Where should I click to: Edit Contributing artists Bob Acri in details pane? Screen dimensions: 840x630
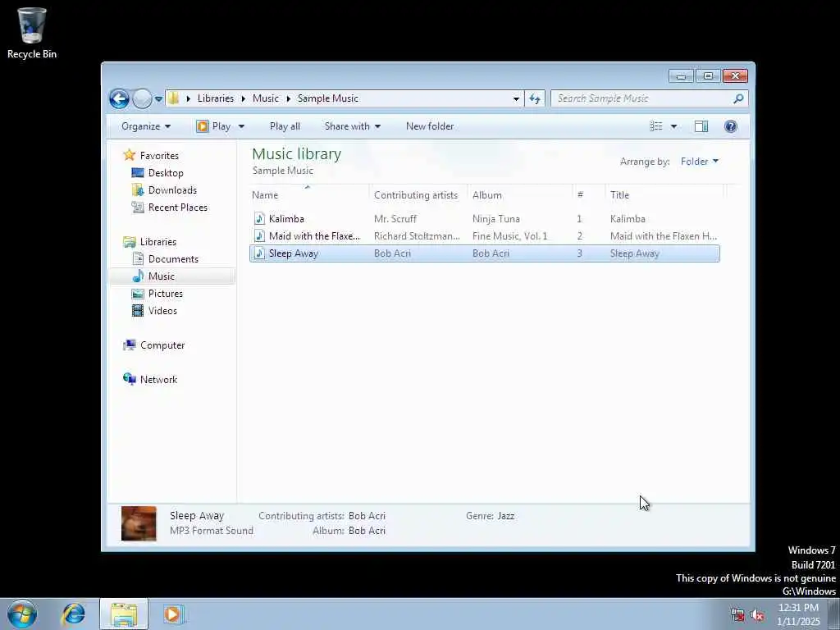click(367, 516)
